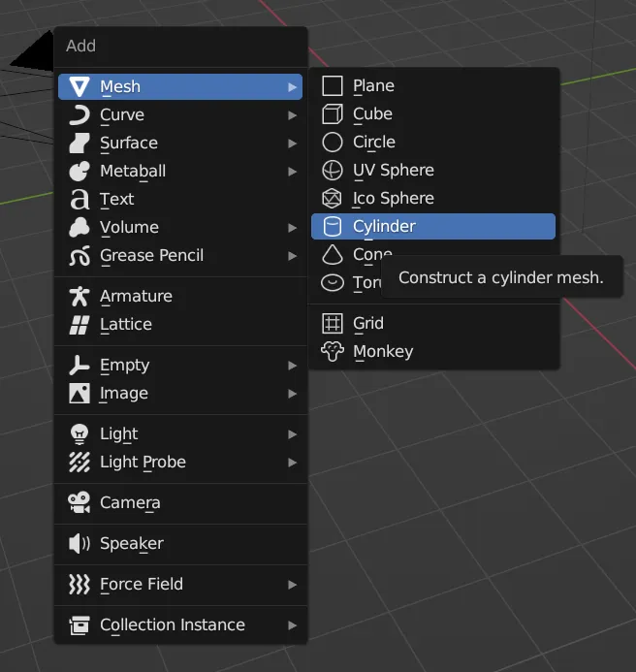Click the Armature figure icon

[x=79, y=296]
